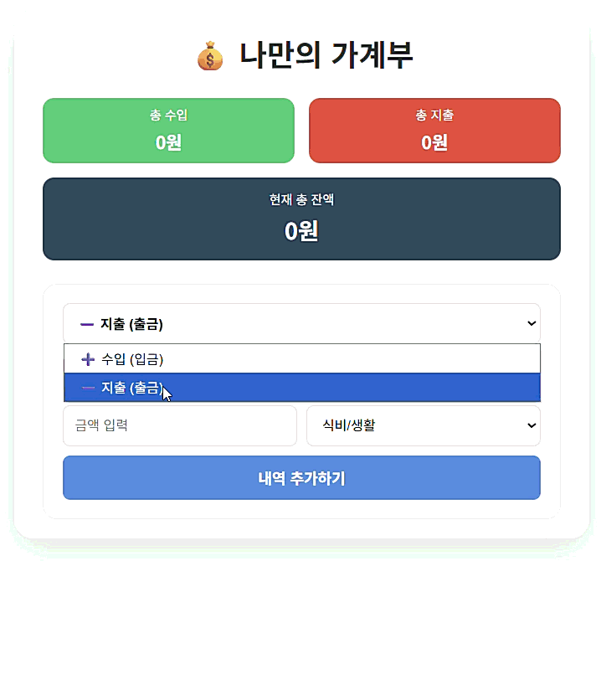
Task: Click the 금액 입력 amount field
Action: [x=180, y=425]
